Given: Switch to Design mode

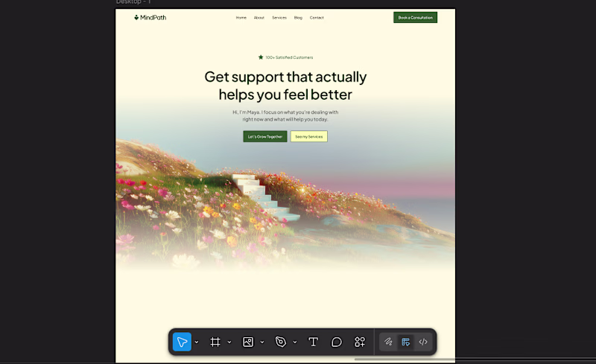Looking at the screenshot, I should 405,342.
